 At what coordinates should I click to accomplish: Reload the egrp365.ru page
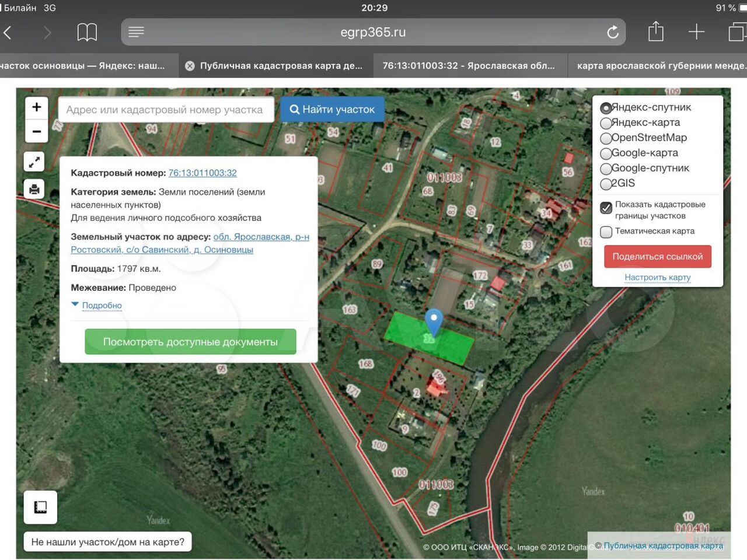612,32
